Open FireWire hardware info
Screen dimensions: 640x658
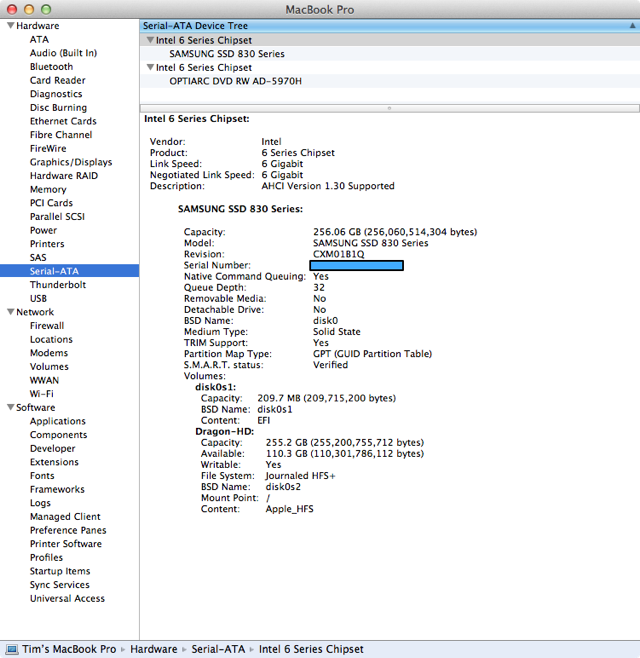coord(48,149)
